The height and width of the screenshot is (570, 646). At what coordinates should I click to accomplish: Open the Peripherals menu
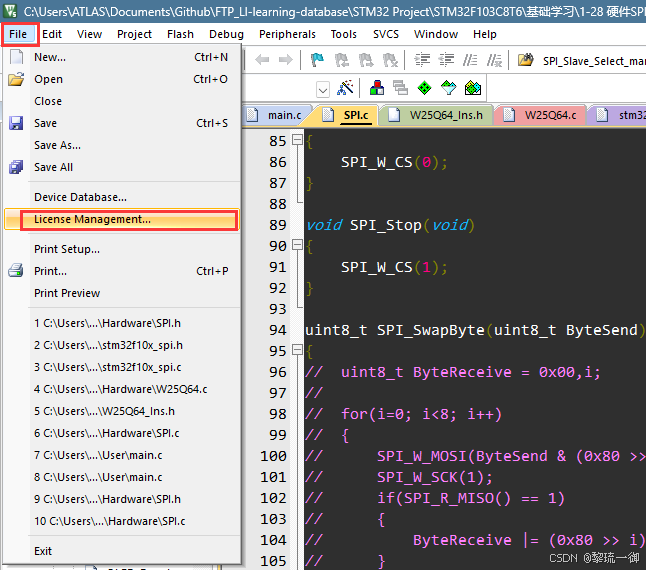click(287, 34)
